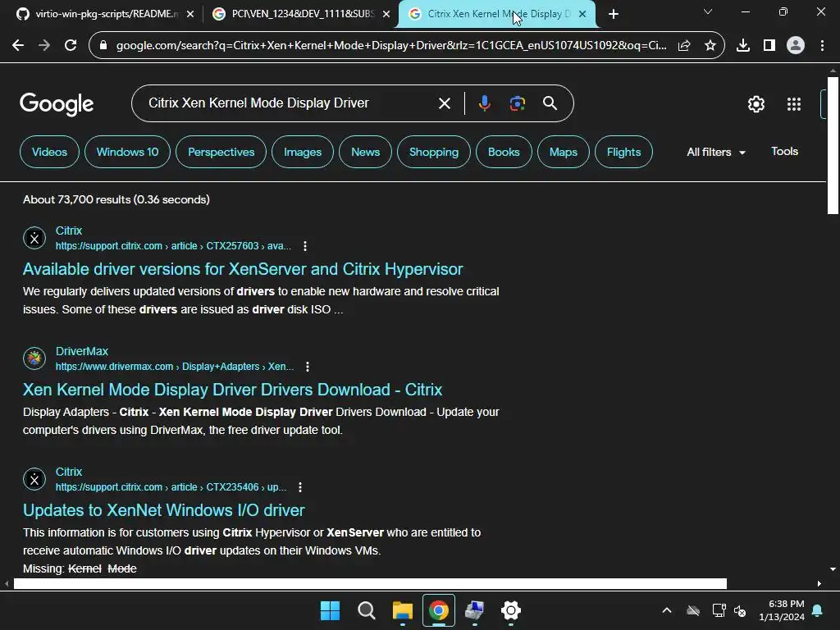Open Google Lens image search
This screenshot has height=630, width=840.
pos(518,103)
